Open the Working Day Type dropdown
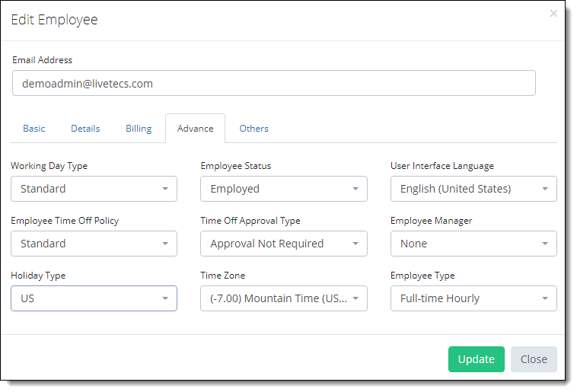The width and height of the screenshot is (577, 392). click(94, 189)
